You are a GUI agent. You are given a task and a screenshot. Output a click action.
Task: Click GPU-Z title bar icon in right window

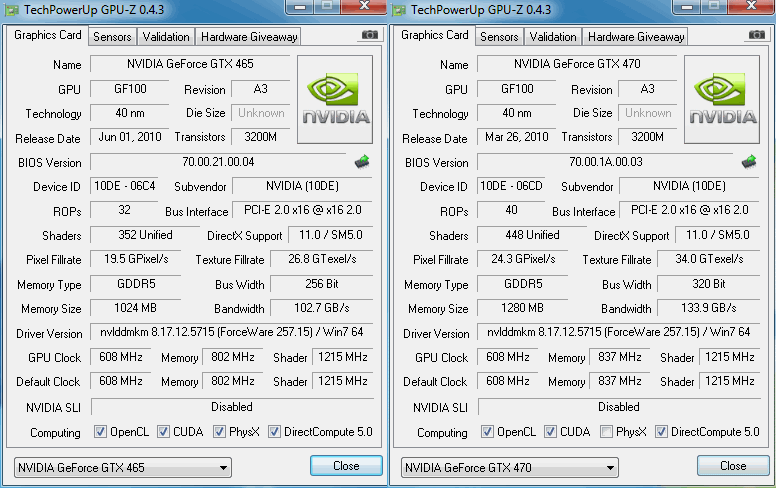399,10
